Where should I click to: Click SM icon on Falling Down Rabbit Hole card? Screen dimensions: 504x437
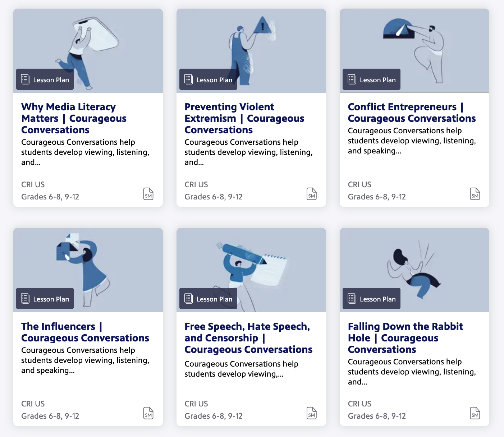[x=475, y=413]
